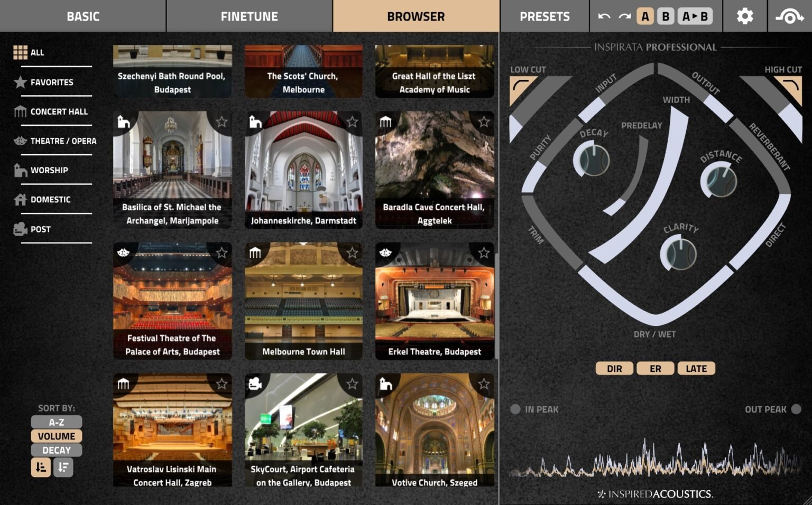Favorite the Festival Theatre of The Palace of Arts
Screen dimensions: 812x505
(x=222, y=253)
